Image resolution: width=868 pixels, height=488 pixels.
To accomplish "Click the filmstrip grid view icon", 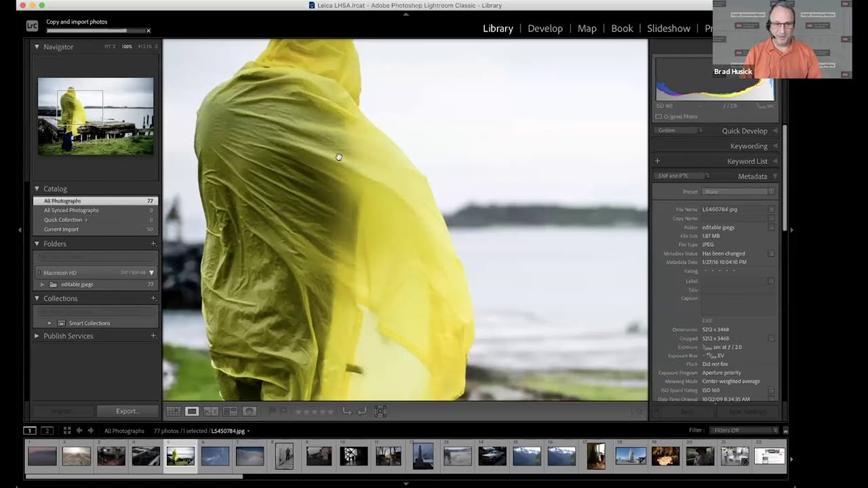I will click(67, 430).
